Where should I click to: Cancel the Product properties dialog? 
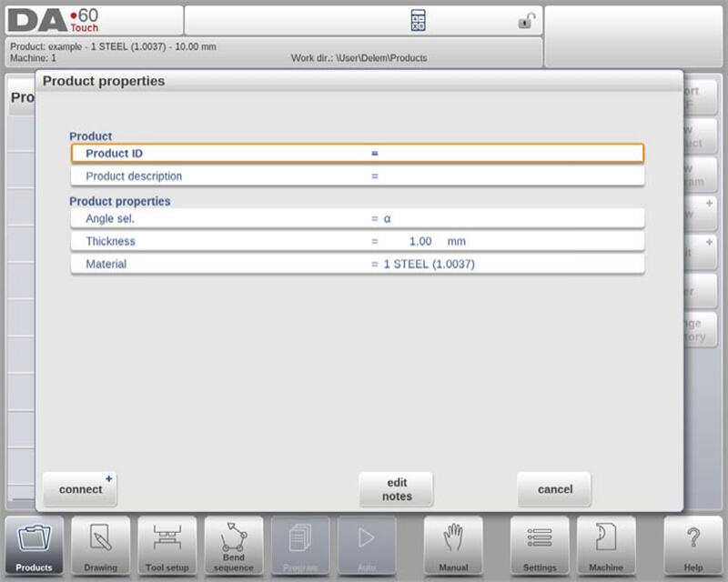pos(554,489)
